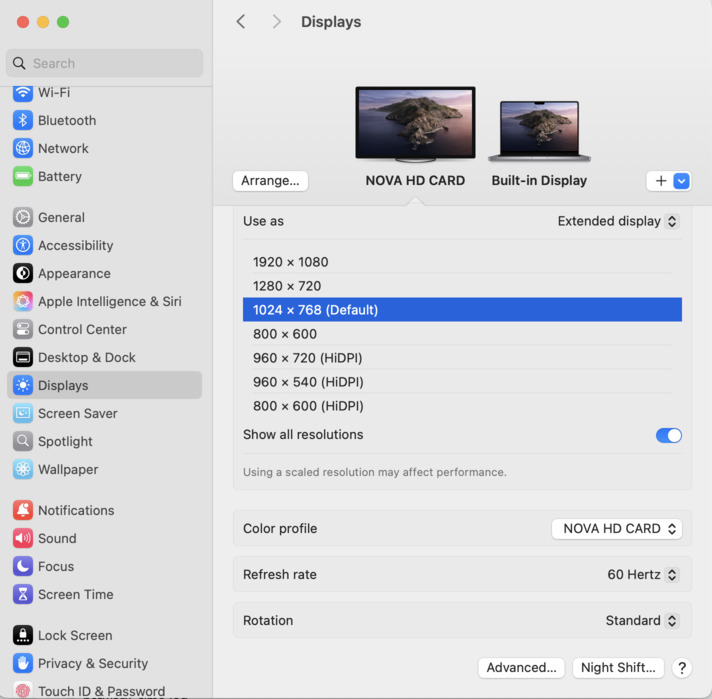Open Screen Time hourglass icon
This screenshot has height=699, width=712.
(23, 594)
